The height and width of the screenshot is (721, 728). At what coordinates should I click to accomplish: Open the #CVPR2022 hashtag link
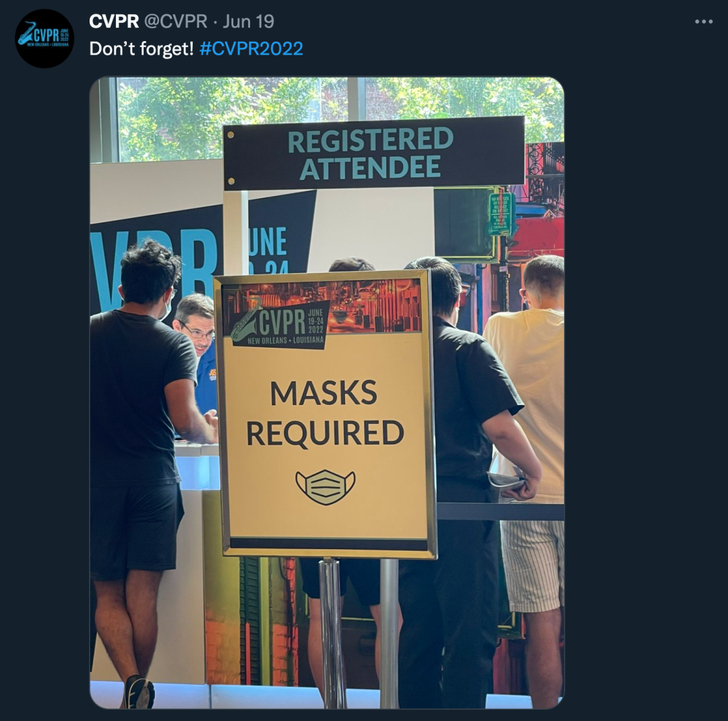(x=251, y=49)
